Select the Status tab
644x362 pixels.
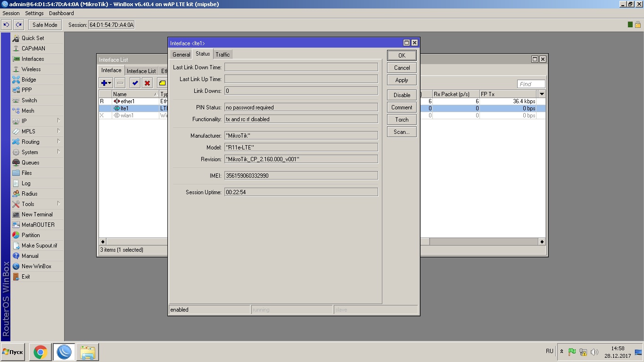[x=203, y=54]
